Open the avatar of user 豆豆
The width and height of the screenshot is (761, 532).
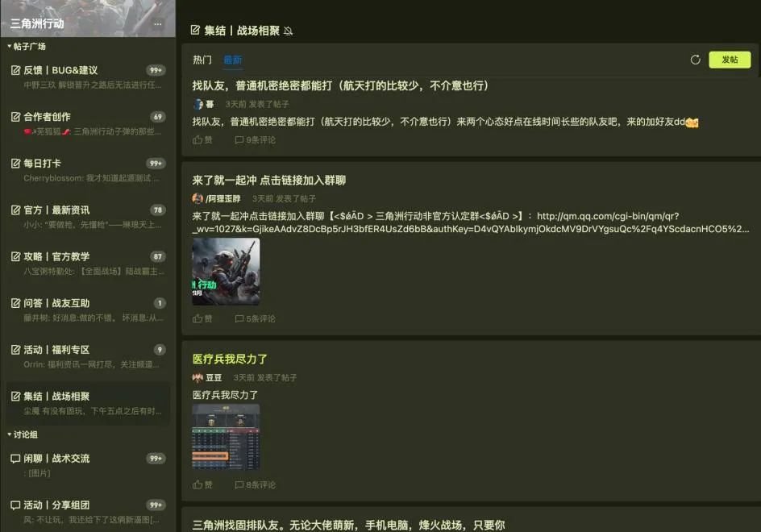[x=198, y=378]
